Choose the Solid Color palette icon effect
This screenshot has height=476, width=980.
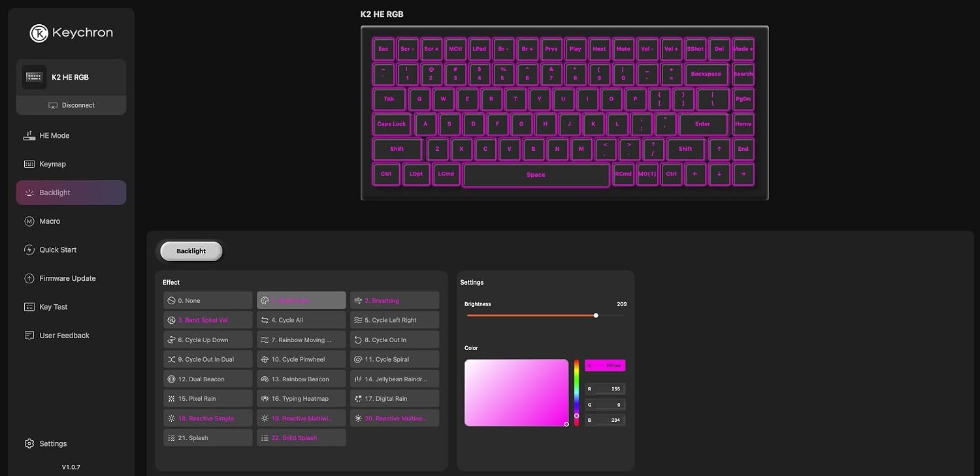(x=265, y=300)
